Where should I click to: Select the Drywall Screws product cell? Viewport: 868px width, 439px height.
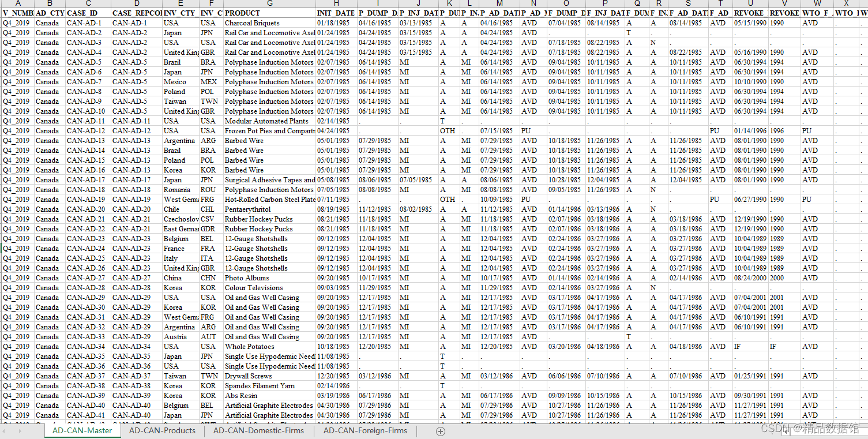pyautogui.click(x=269, y=376)
